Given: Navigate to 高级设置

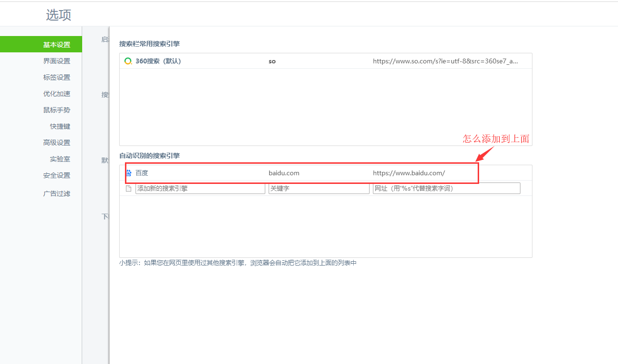Looking at the screenshot, I should [57, 143].
